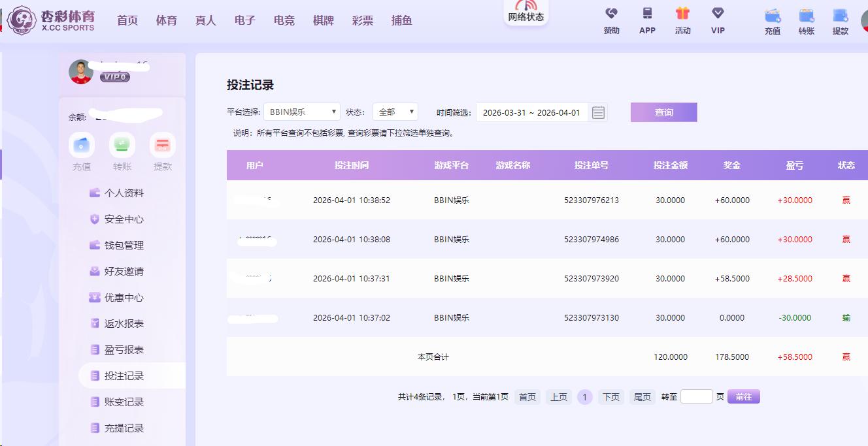Open the VIP diamond icon
The width and height of the screenshot is (868, 446).
pos(718,14)
